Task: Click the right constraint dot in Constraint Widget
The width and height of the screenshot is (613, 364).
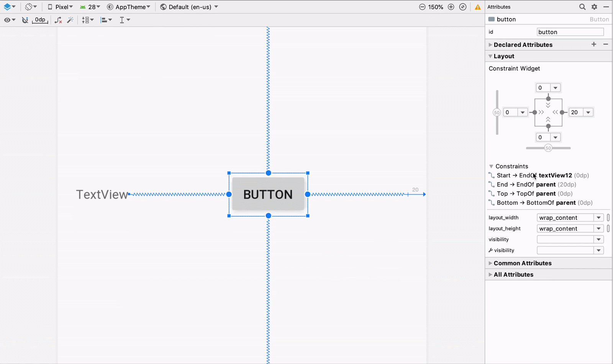Action: tap(562, 113)
